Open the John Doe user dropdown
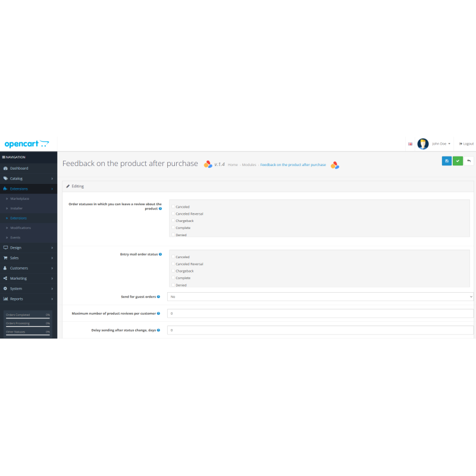 click(439, 143)
